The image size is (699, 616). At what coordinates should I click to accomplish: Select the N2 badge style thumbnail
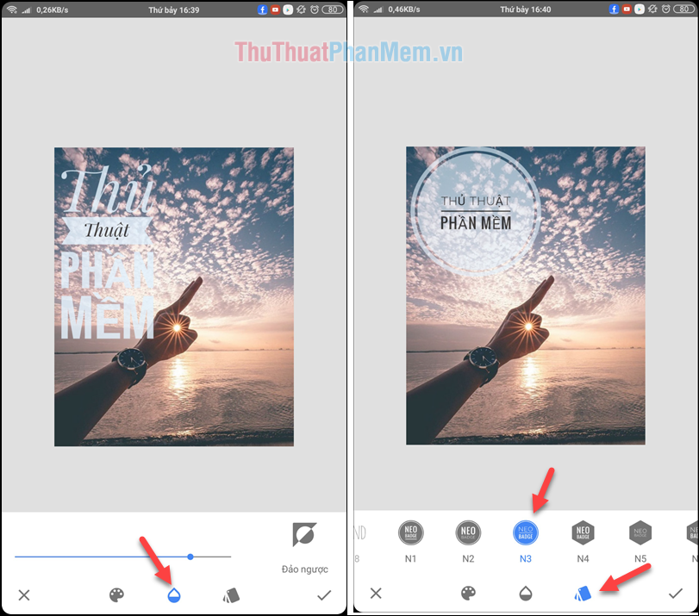(x=468, y=532)
